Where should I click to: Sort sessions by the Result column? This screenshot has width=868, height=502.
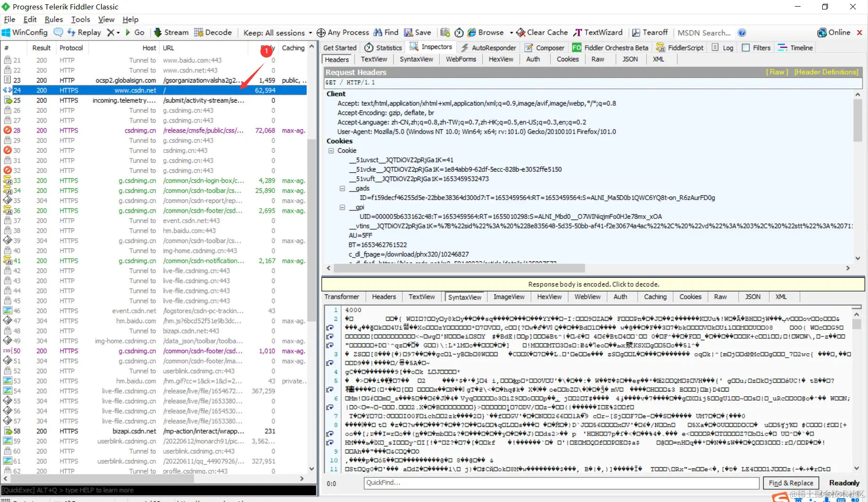pos(42,48)
